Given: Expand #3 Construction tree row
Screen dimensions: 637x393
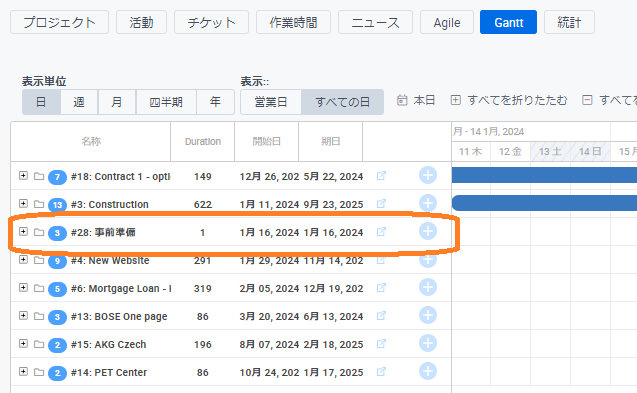Looking at the screenshot, I should click(x=24, y=204).
